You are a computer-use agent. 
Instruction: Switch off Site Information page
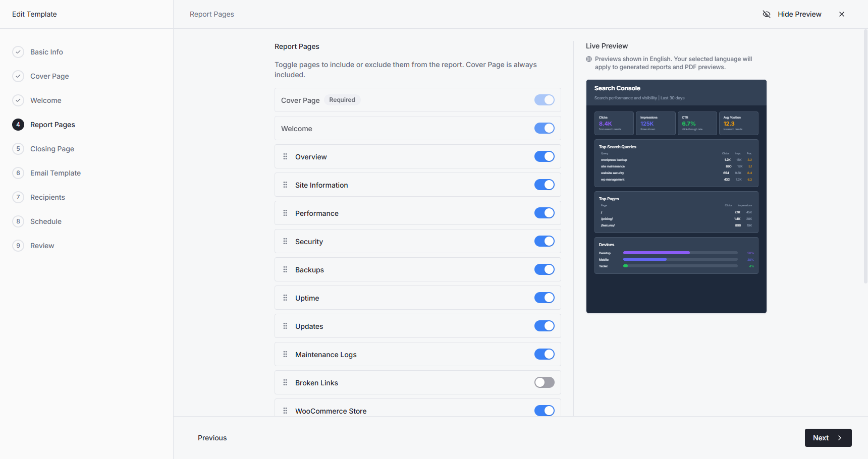tap(545, 185)
